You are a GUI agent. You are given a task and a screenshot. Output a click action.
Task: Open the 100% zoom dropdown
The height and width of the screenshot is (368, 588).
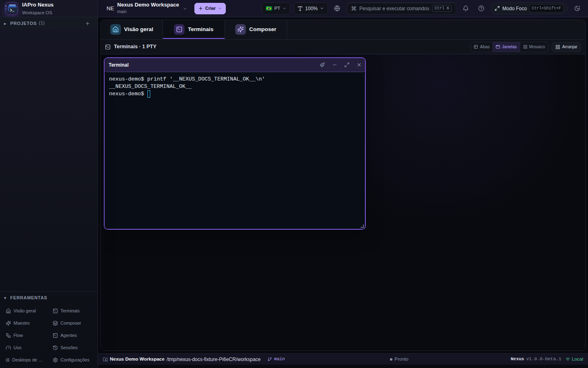(311, 9)
